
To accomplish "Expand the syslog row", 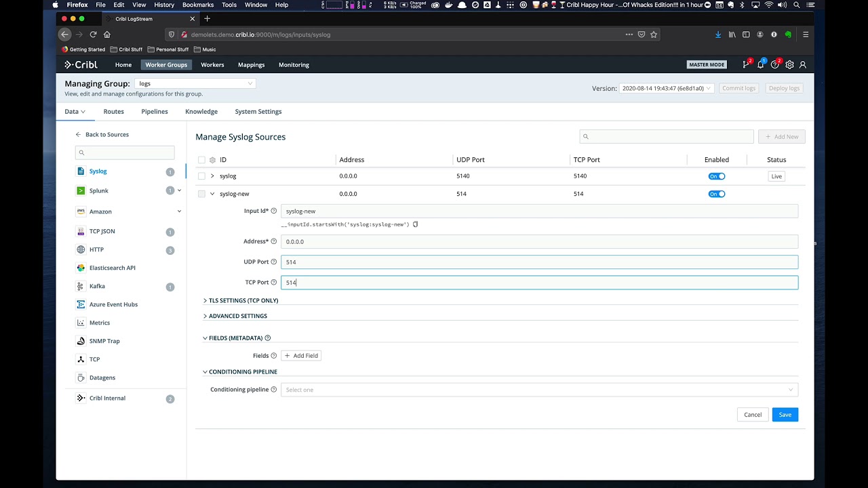I will coord(212,176).
